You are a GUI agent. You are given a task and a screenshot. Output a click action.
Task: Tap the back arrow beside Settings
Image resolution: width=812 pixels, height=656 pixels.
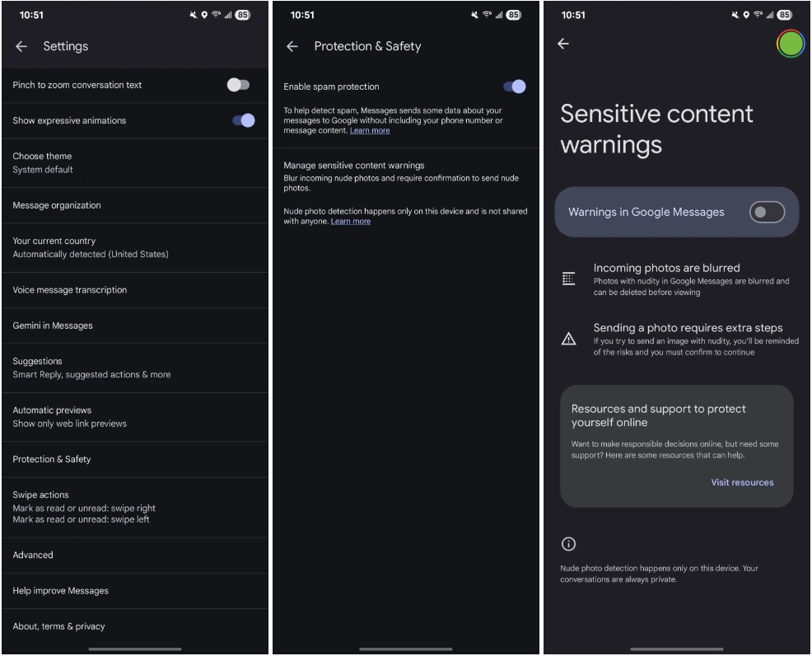(x=21, y=47)
